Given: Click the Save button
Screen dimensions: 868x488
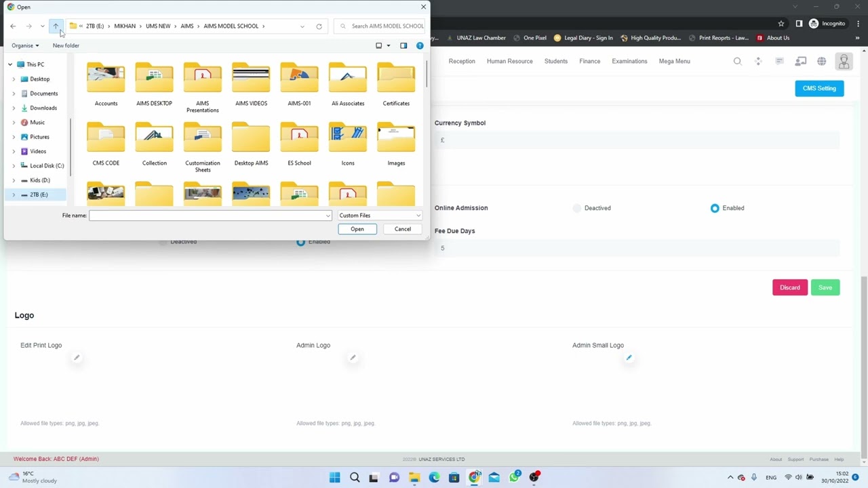Looking at the screenshot, I should [825, 287].
